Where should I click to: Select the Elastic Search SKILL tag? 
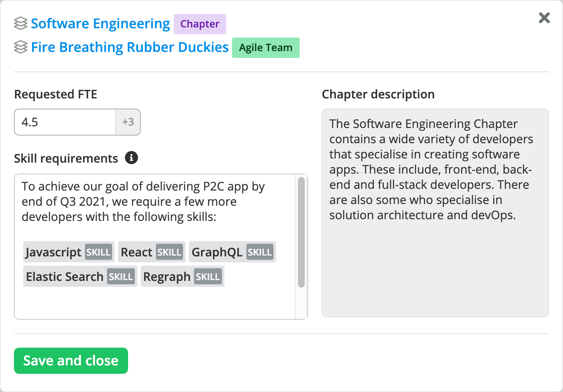(x=79, y=276)
